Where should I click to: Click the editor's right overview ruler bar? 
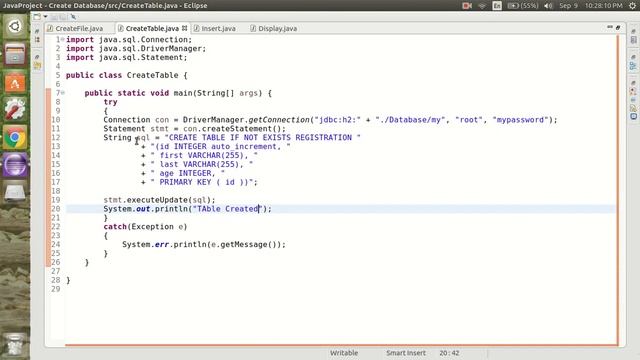click(618, 190)
